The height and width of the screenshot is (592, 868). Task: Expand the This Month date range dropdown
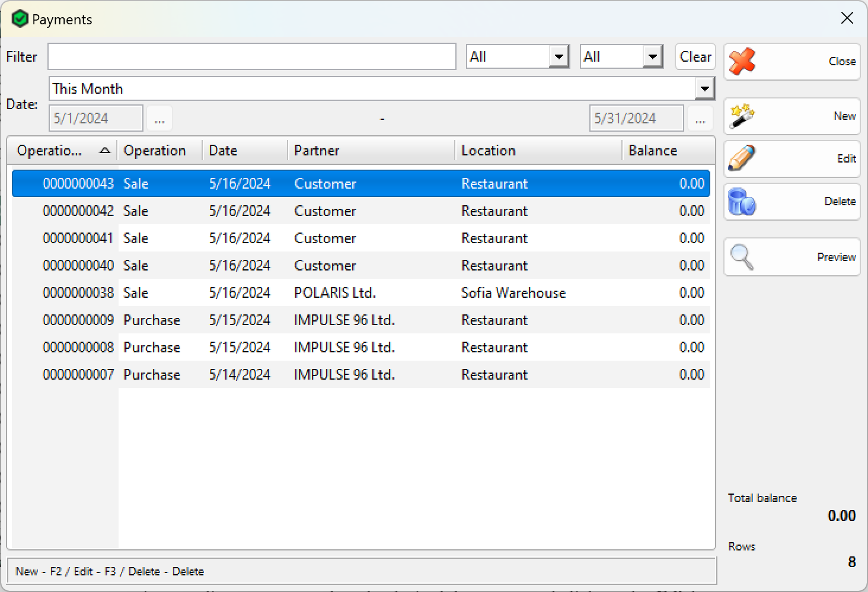(704, 89)
